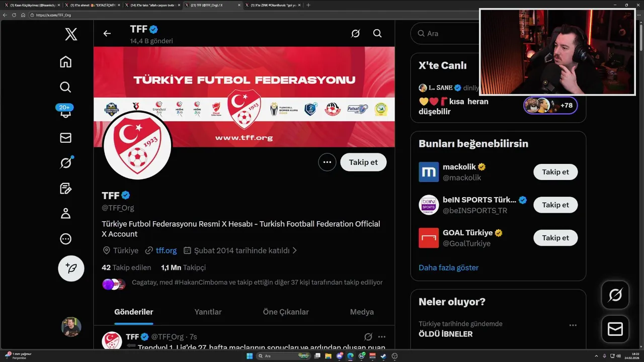Switch to the Yanıtlar tab

point(208,312)
